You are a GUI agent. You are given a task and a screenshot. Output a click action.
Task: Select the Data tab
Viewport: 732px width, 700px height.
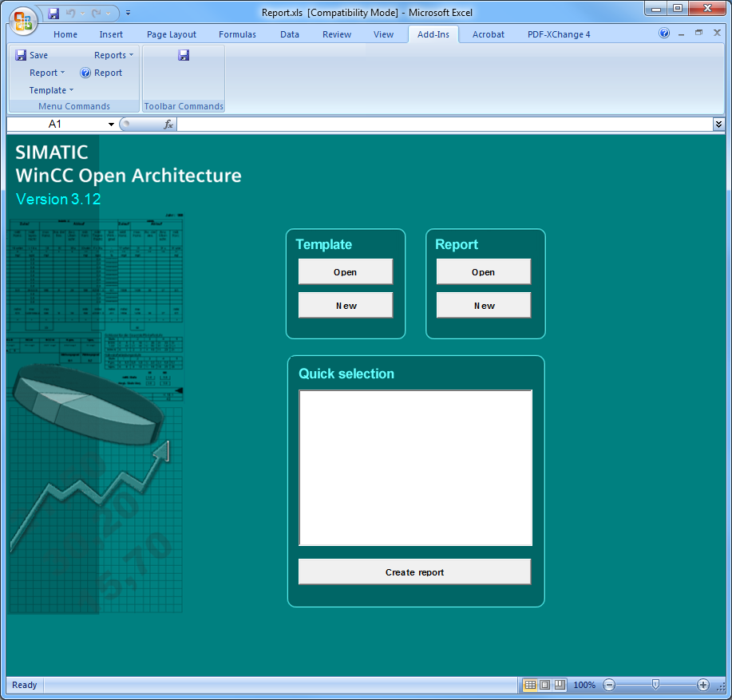pos(290,34)
